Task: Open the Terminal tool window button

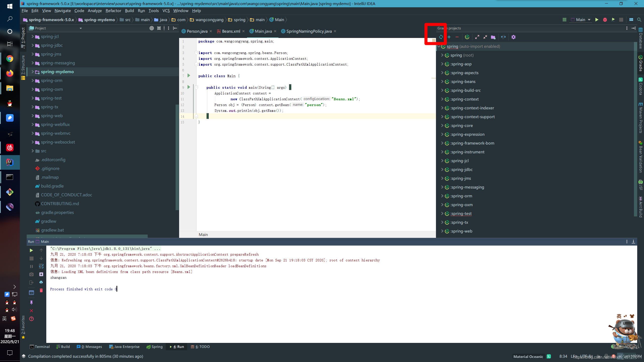Action: click(x=39, y=347)
